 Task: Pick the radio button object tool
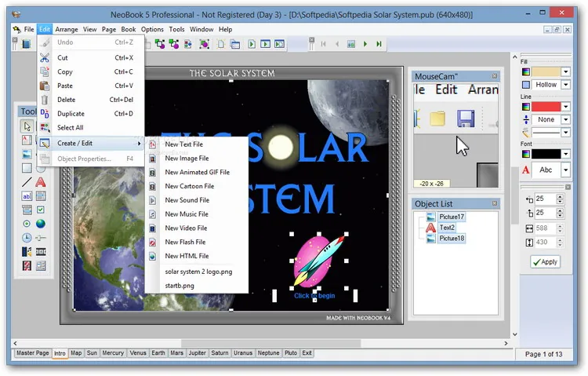click(x=27, y=224)
